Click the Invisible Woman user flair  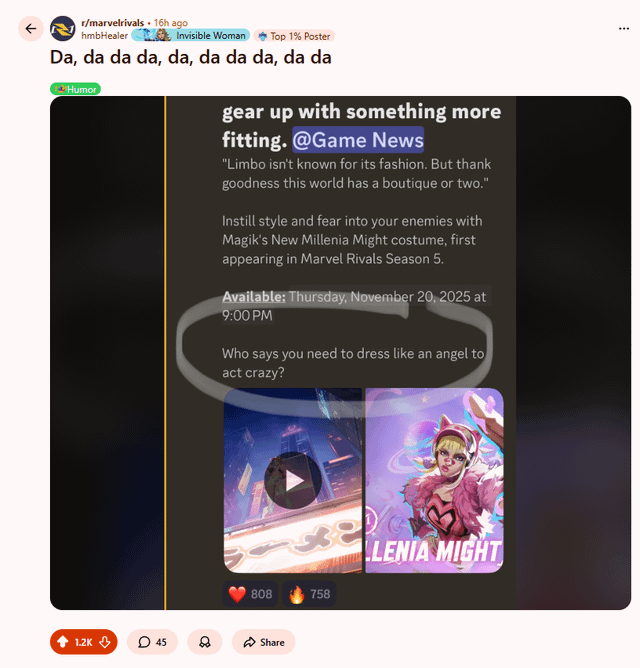click(x=190, y=35)
